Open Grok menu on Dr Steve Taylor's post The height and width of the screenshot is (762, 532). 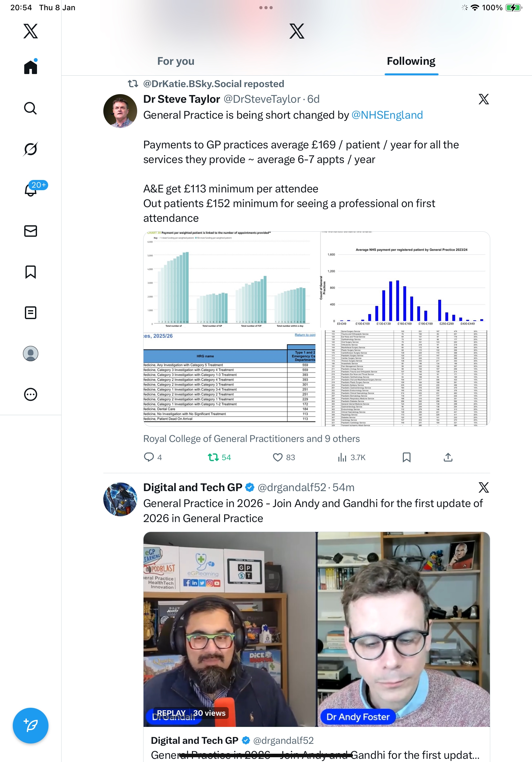[483, 99]
